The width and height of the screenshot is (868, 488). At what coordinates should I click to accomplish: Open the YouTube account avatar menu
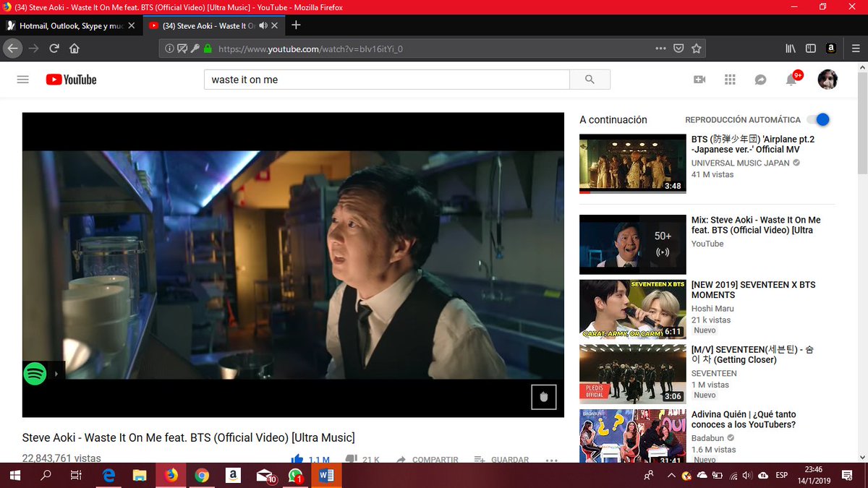pyautogui.click(x=827, y=80)
